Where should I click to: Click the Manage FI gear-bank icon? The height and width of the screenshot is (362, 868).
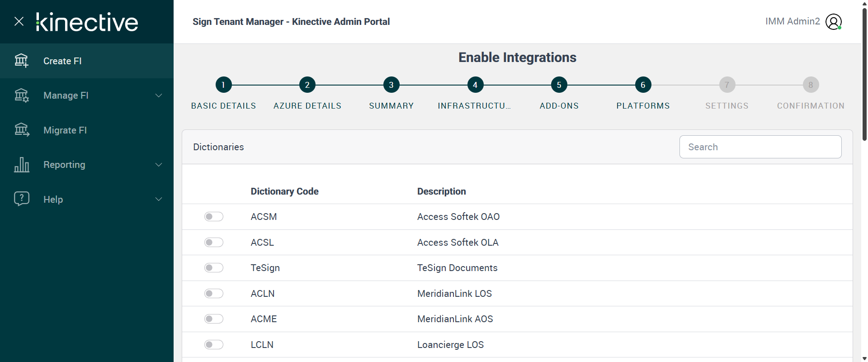point(21,95)
